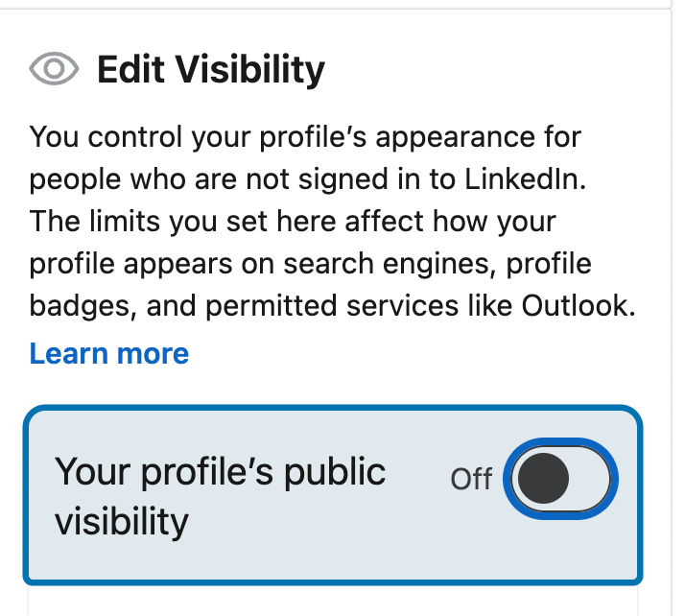
Task: Click the white panel below the visibility card
Action: click(336, 603)
